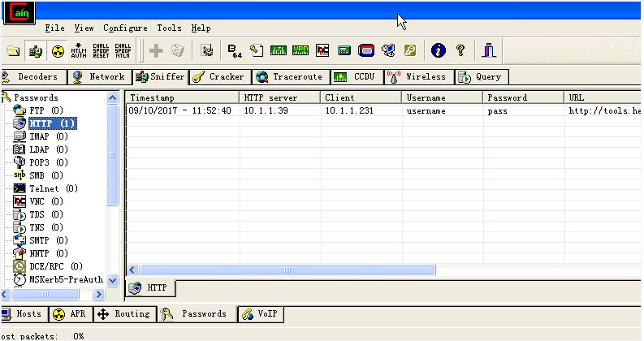The height and width of the screenshot is (341, 644).
Task: Open the Access database password decoder icon
Action: coord(257,51)
